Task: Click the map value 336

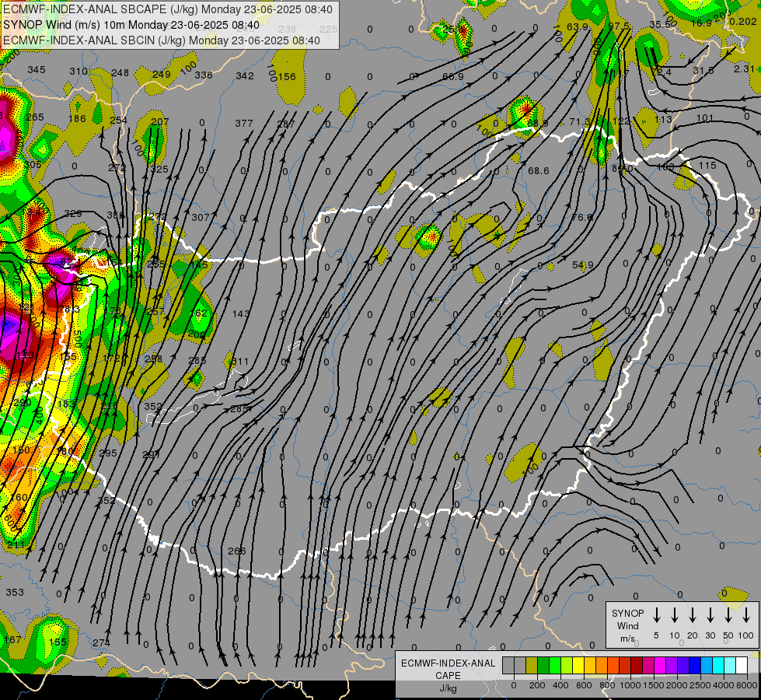Action: [204, 75]
